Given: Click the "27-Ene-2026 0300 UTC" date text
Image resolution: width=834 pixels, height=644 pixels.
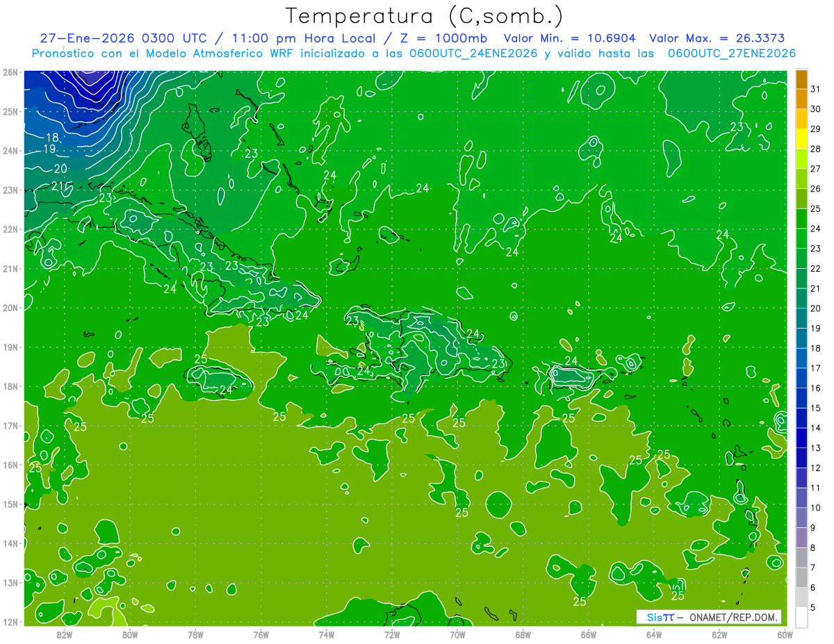Looking at the screenshot, I should tap(123, 38).
